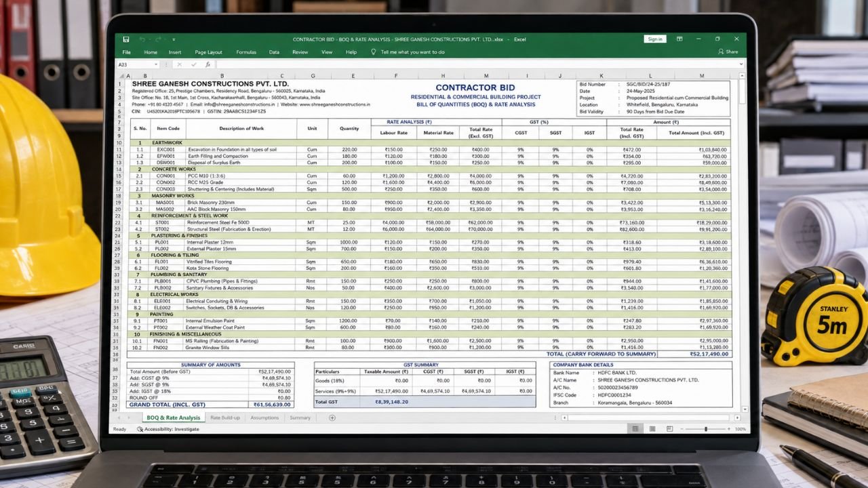Viewport: 868px width, 488px height.
Task: Switch to Page Break Preview icon
Action: coord(670,429)
